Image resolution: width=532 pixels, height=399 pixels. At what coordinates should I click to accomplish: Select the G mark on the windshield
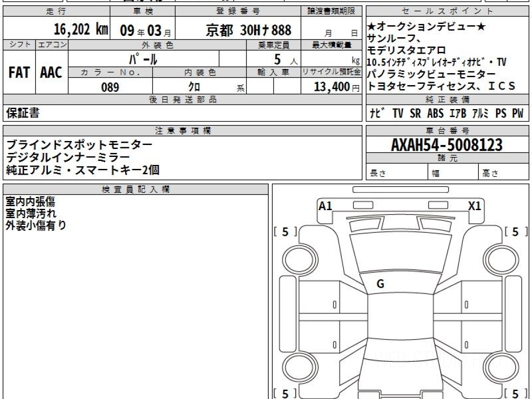point(380,284)
